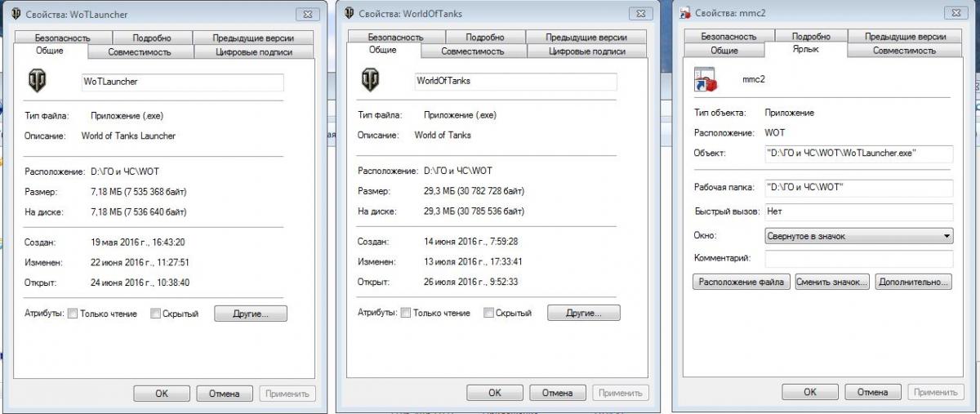The image size is (980, 414).
Task: Select 'Общие' tab in WoTLauncher window
Action: click(50, 51)
